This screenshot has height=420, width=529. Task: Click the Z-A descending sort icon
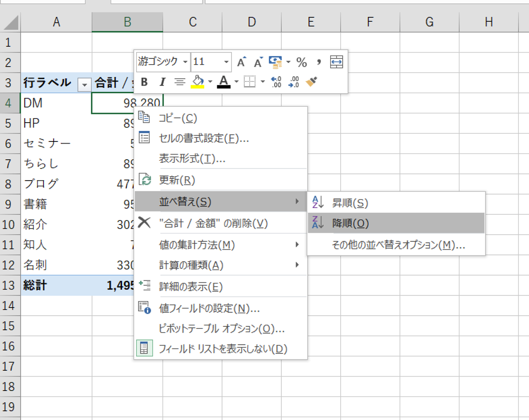pyautogui.click(x=318, y=223)
